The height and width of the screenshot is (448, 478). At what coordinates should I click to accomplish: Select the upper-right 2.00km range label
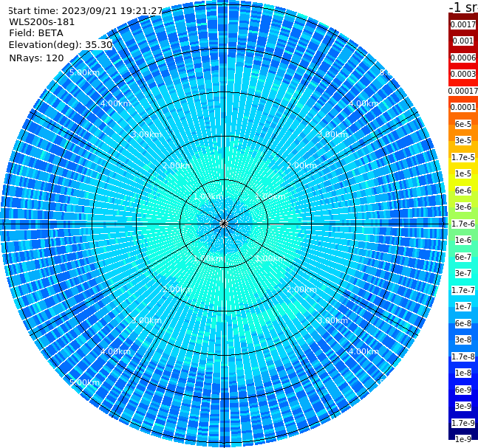click(x=301, y=165)
